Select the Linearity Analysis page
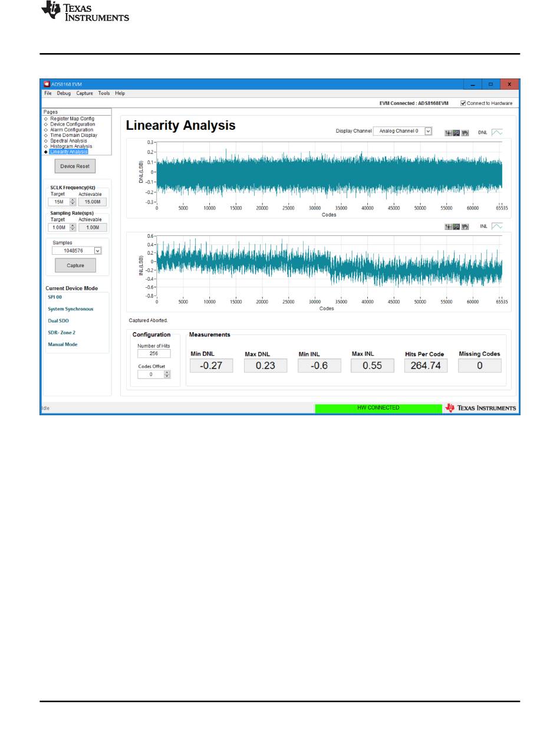Screen dimensions: 560x732 69,152
